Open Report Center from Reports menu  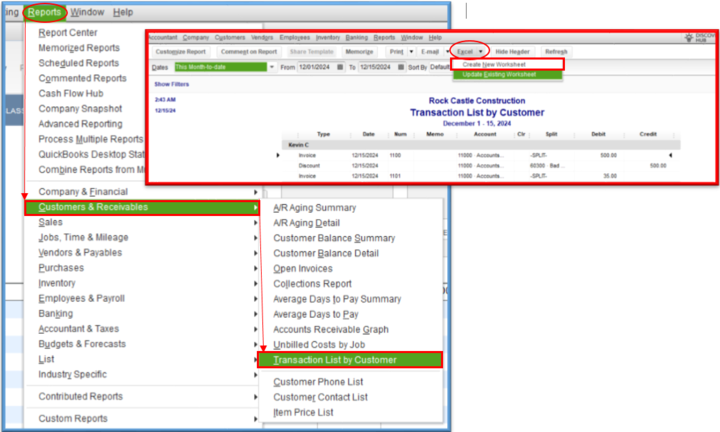tap(68, 33)
